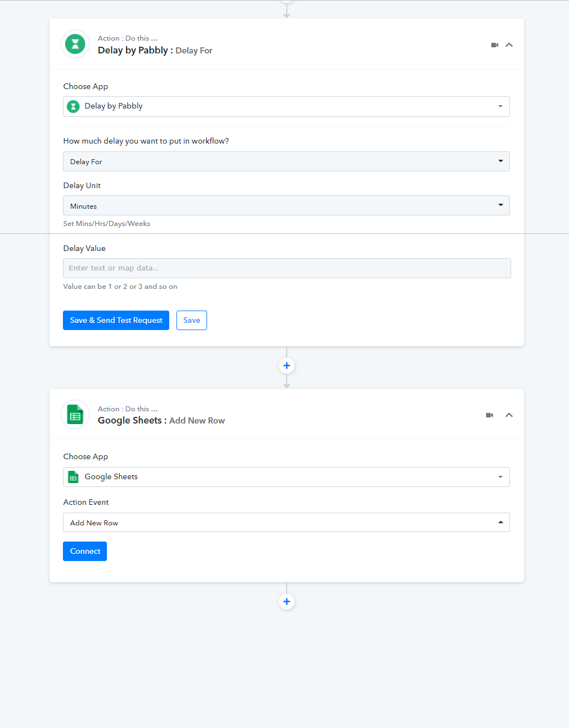This screenshot has height=728, width=569.
Task: Click the 'Delay Unit' label
Action: coord(82,185)
